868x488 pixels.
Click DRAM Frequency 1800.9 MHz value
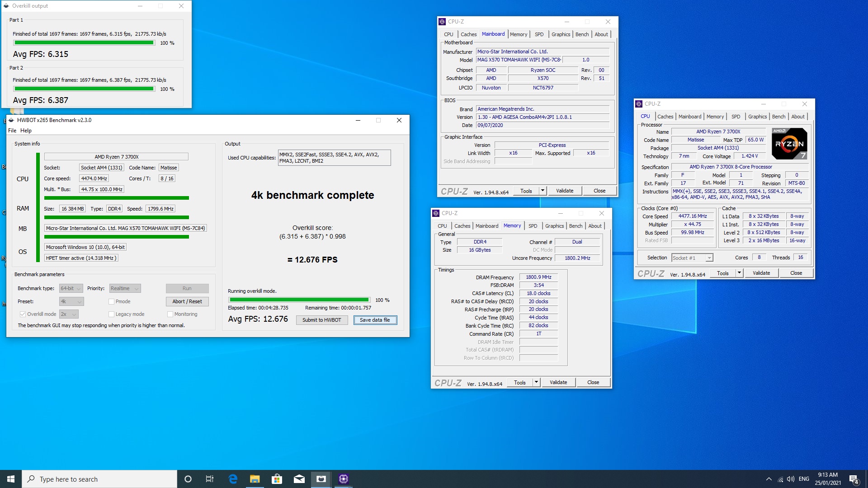(538, 277)
